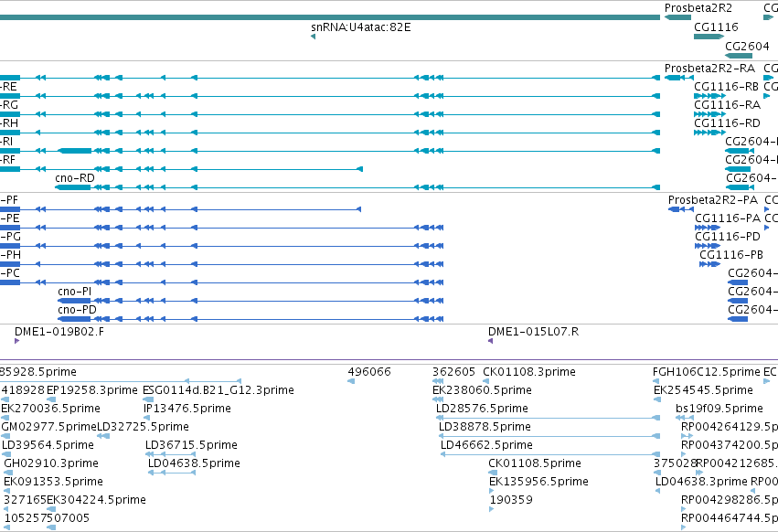Viewport: 778px width, 532px height.
Task: Click the 496066 feature label
Action: [369, 372]
